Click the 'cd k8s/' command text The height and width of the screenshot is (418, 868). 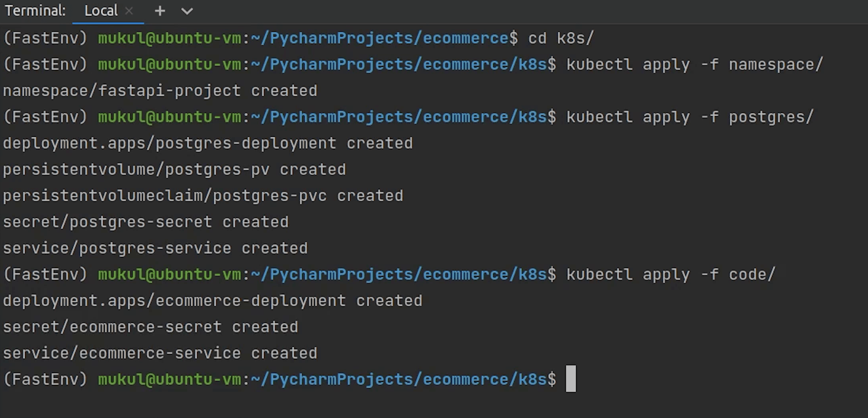(561, 38)
